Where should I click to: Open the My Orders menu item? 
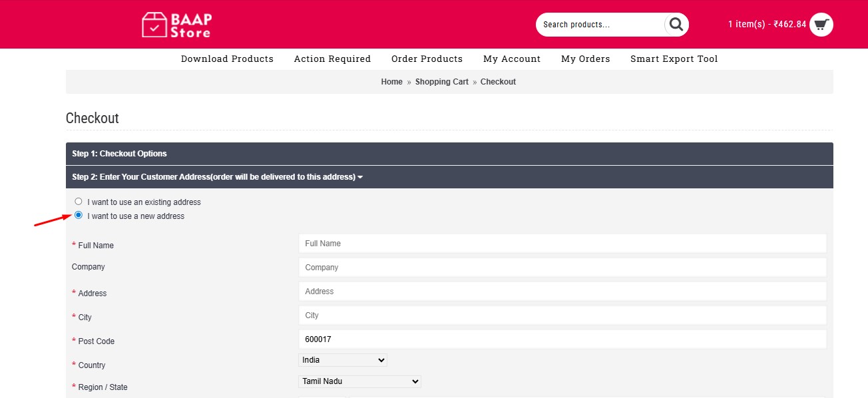click(585, 59)
